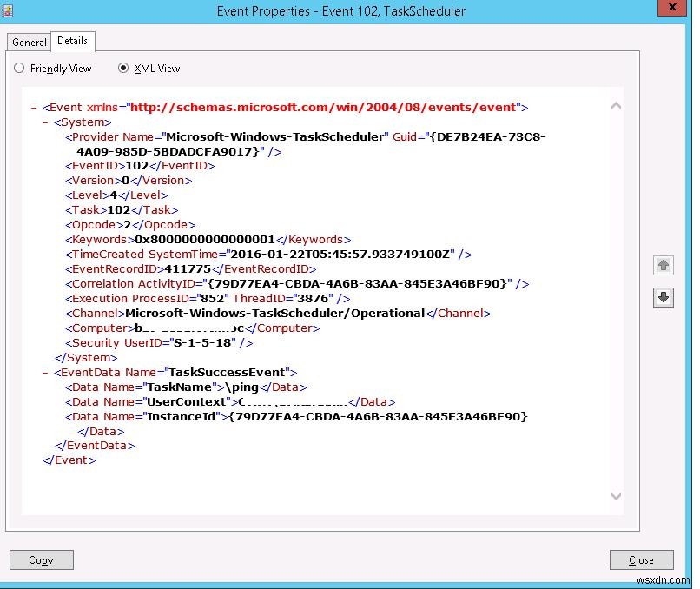Close the Event Properties window with X
Screen dimensions: 700x589
pyautogui.click(x=672, y=8)
